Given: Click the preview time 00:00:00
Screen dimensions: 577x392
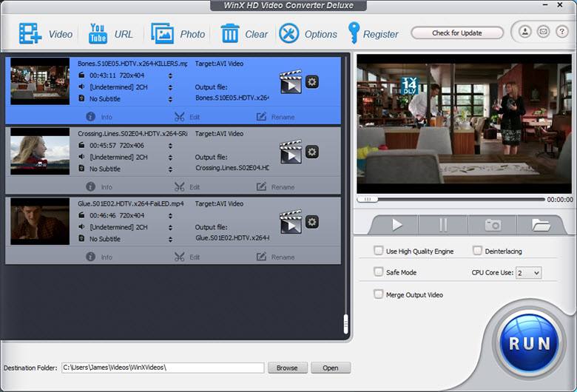Looking at the screenshot, I should (560, 200).
